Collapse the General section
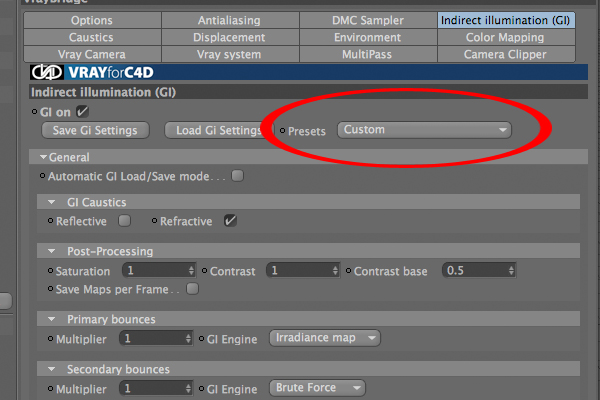This screenshot has width=600, height=400. pos(43,157)
